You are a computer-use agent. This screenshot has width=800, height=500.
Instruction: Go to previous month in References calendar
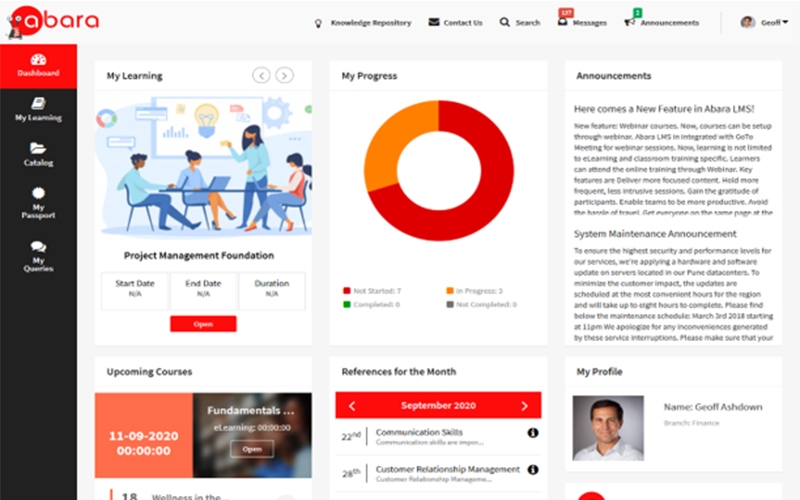352,406
